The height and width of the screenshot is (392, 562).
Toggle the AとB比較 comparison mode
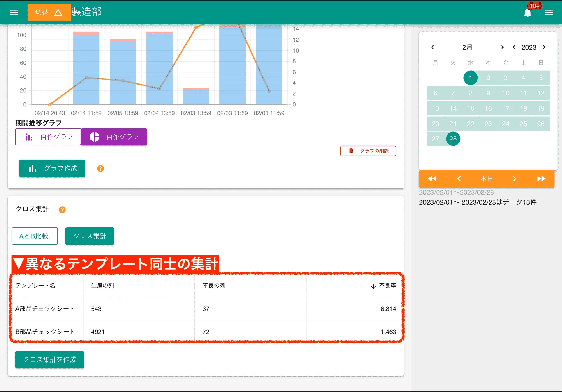pos(35,236)
